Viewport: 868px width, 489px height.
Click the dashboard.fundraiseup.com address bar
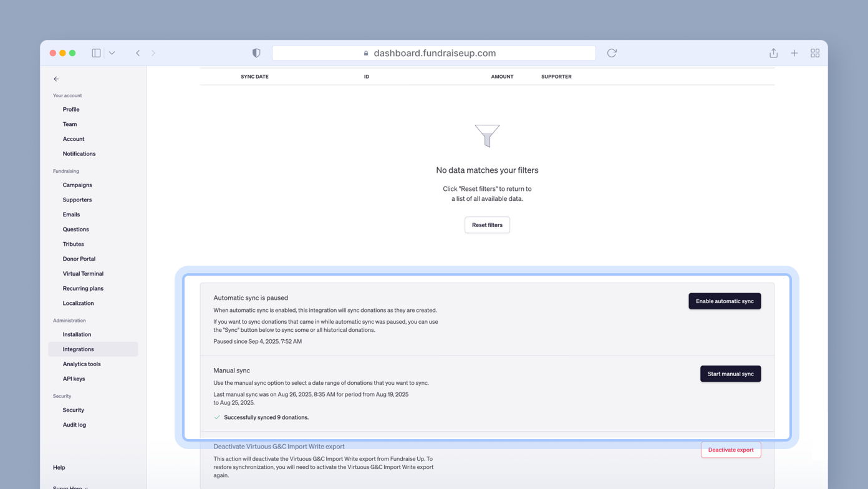434,53
